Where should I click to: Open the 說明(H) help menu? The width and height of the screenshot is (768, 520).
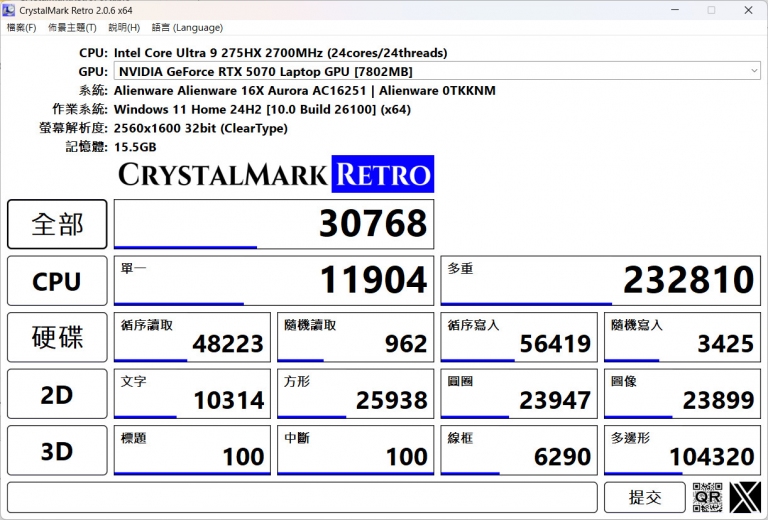tap(124, 28)
